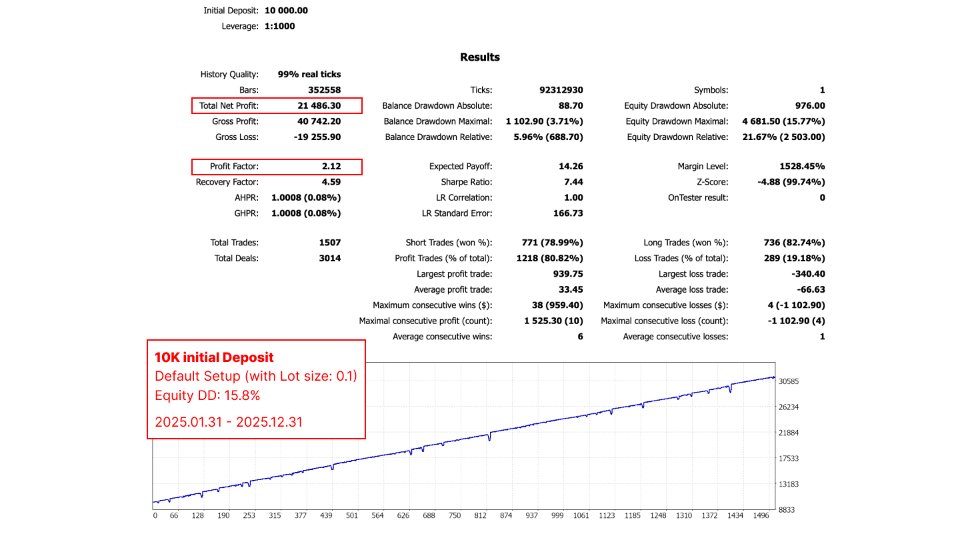Screen dimensions: 960x540
Task: Select Balance Drawdown Maximal 1 102.90 (3.71%)
Action: (x=544, y=121)
